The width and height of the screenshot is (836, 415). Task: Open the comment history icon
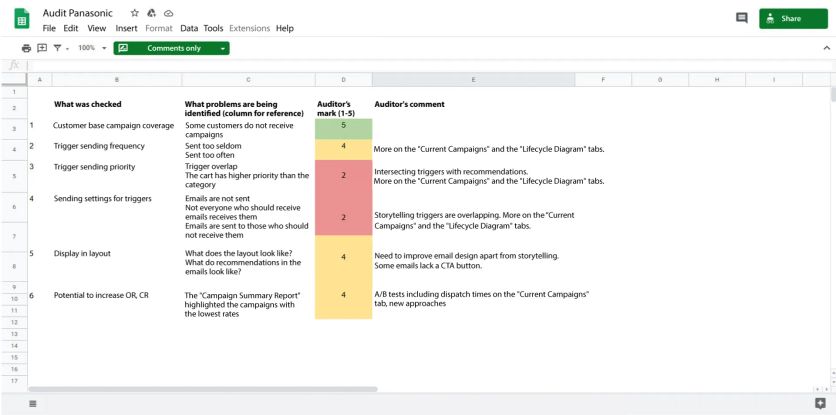(x=742, y=18)
